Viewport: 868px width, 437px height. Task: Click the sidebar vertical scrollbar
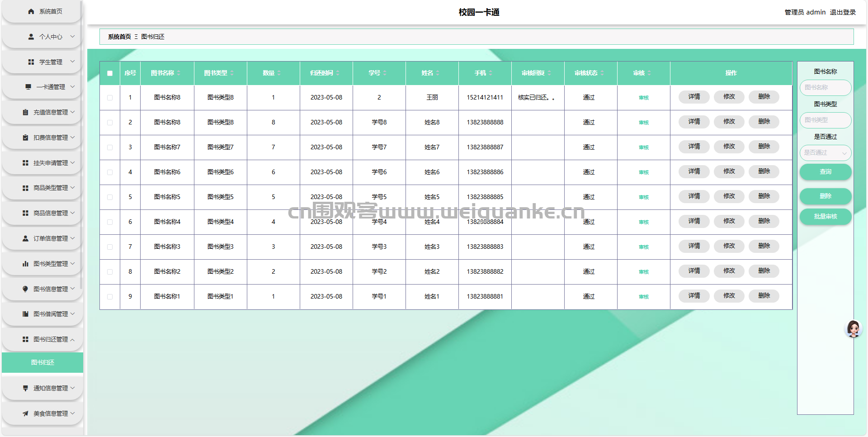point(81,145)
